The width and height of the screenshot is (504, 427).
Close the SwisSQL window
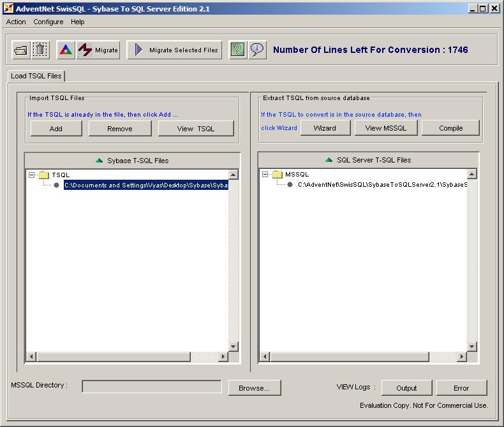pos(494,9)
